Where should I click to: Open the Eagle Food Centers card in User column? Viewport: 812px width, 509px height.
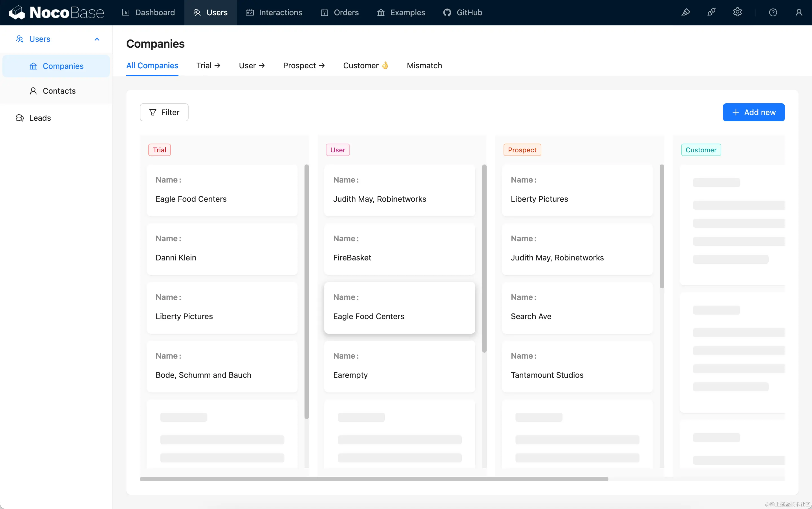(x=400, y=308)
